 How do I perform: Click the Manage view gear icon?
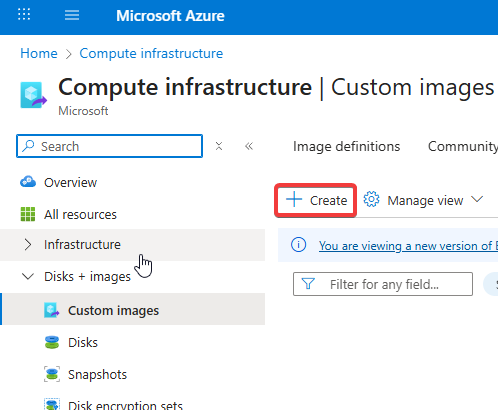click(x=371, y=200)
